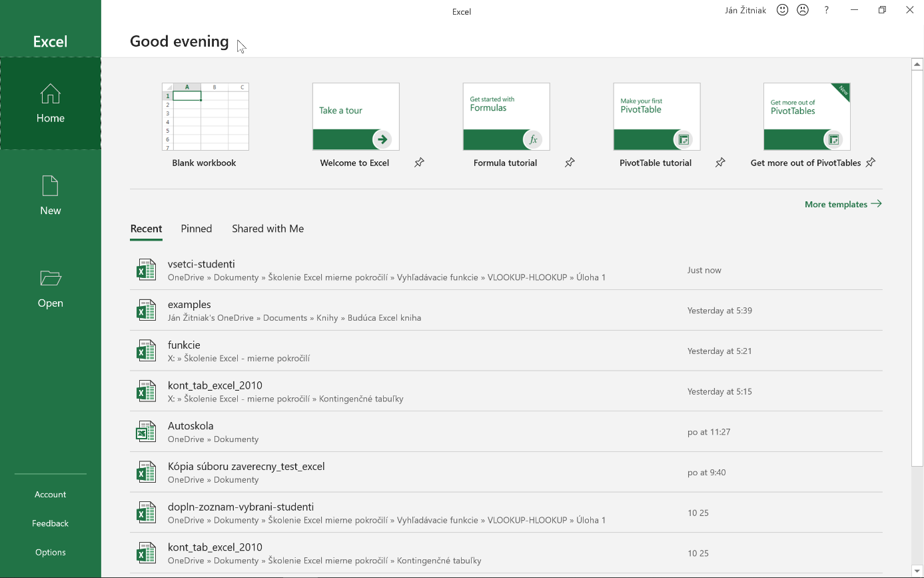
Task: Click the Autoskola file icon
Action: coord(146,432)
